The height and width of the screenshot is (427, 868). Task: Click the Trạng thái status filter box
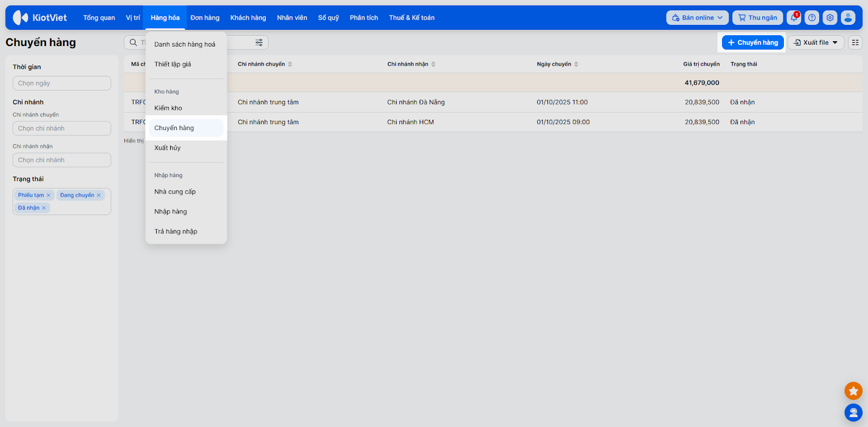coord(62,202)
